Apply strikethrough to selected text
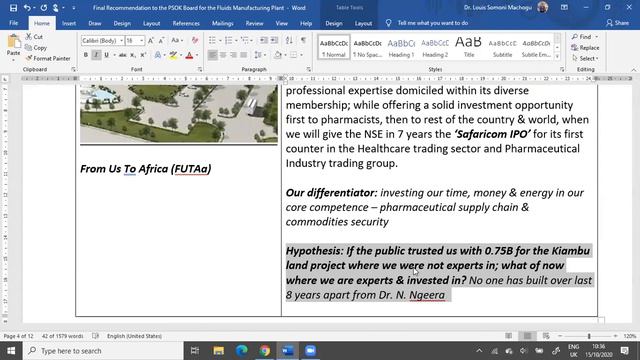Image resolution: width=640 pixels, height=360 pixels. click(x=122, y=55)
